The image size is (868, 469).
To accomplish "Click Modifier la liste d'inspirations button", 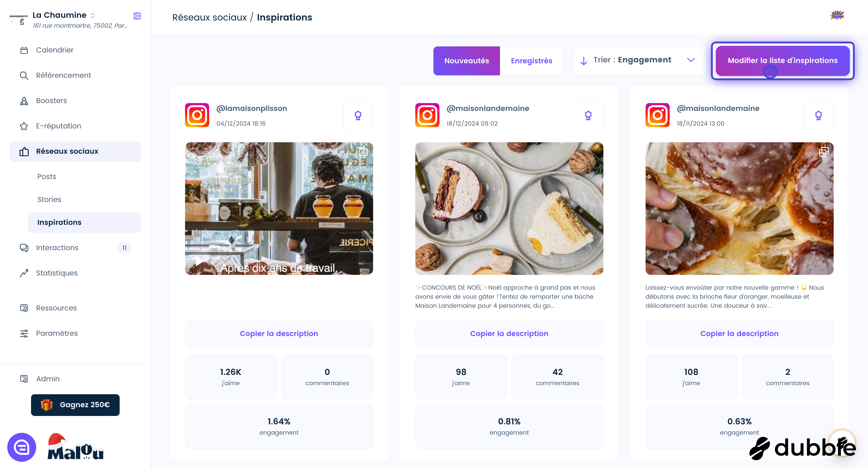I will tap(782, 61).
